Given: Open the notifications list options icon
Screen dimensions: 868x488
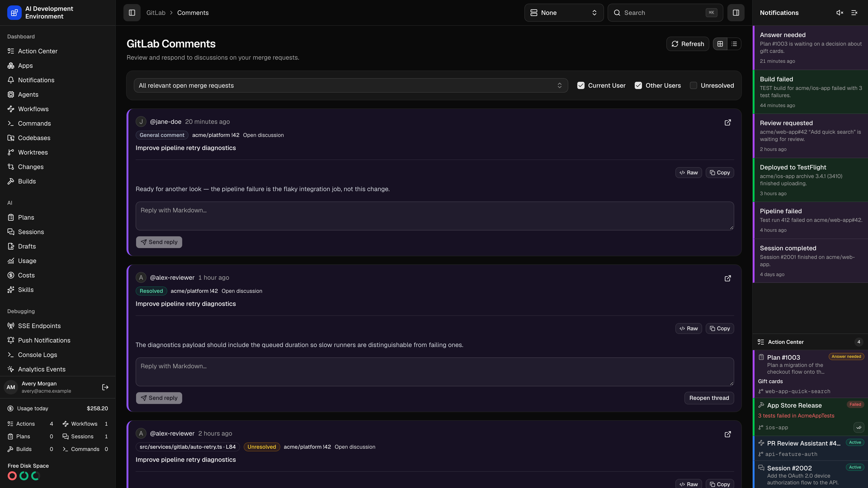Looking at the screenshot, I should 854,13.
